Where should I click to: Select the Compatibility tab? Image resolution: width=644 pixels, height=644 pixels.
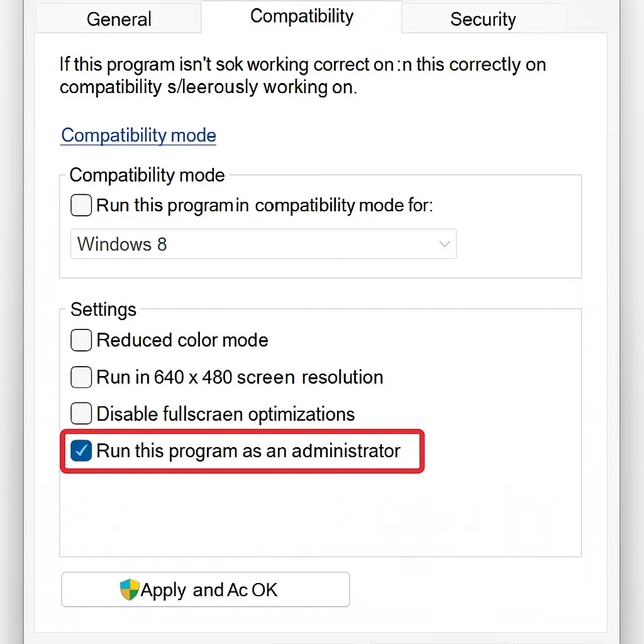point(302,16)
